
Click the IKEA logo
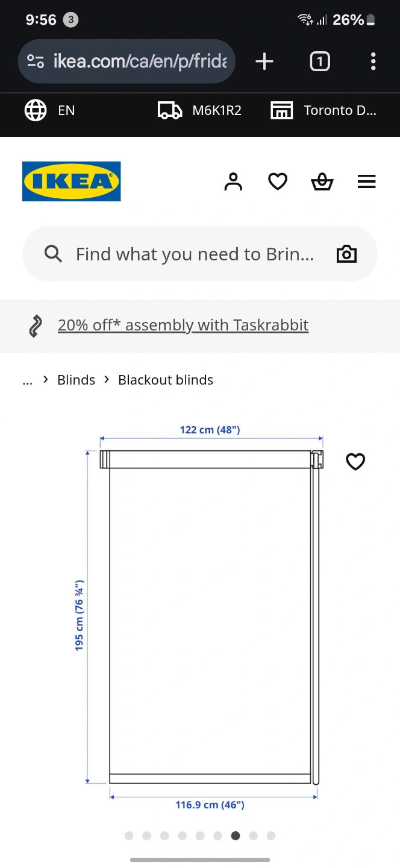pyautogui.click(x=72, y=181)
